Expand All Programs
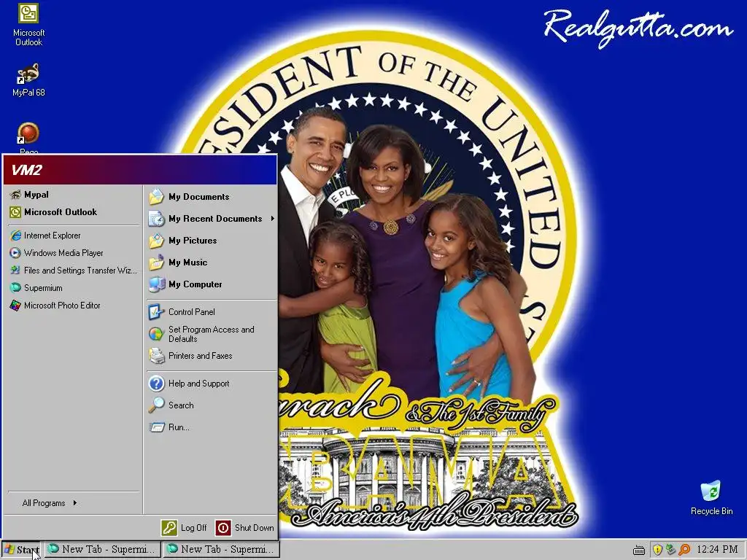The image size is (747, 560). [x=50, y=503]
